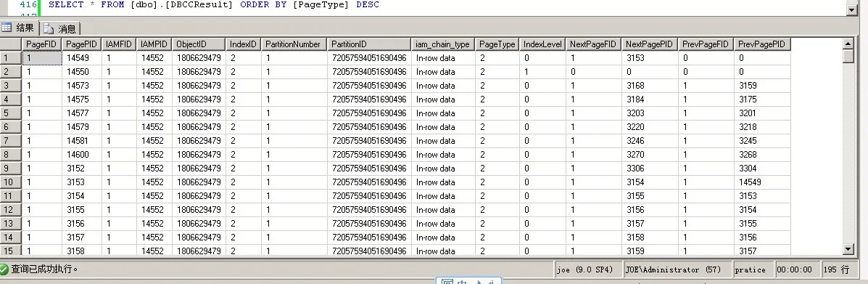Viewport: 868px width, 284px height.
Task: Click PrevPagePID cell 3304
Action: click(762, 168)
